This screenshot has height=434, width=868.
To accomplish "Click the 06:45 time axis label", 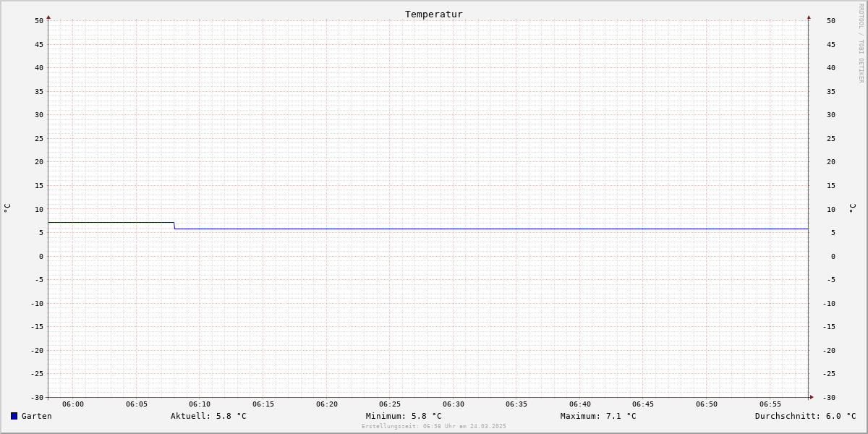I will pyautogui.click(x=643, y=404).
